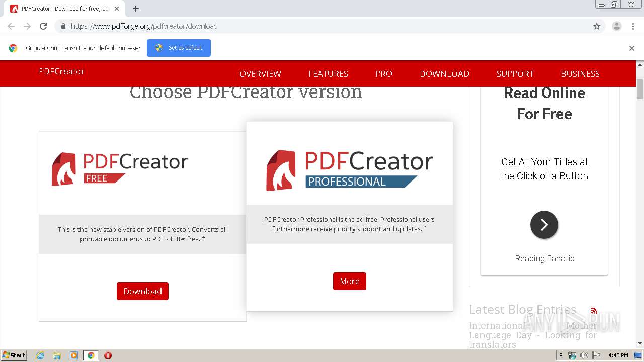Open the File Explorer taskbar icon
The image size is (644, 362).
[x=57, y=355]
